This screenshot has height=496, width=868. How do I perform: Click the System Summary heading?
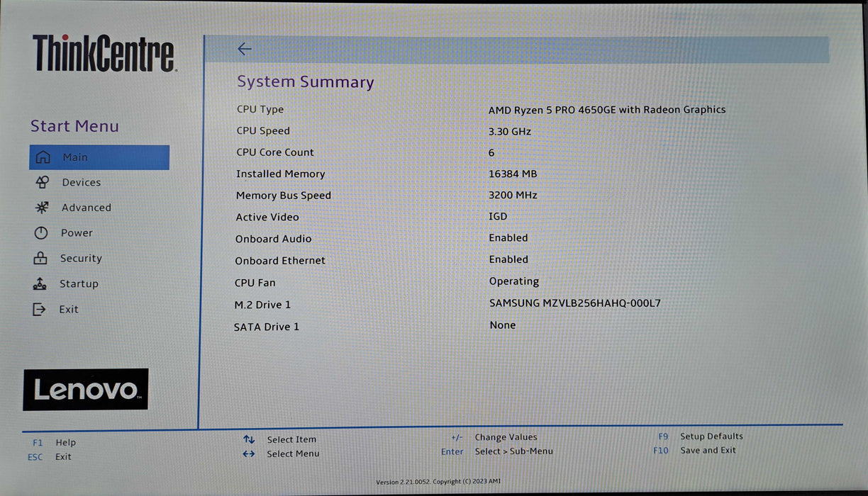click(306, 81)
